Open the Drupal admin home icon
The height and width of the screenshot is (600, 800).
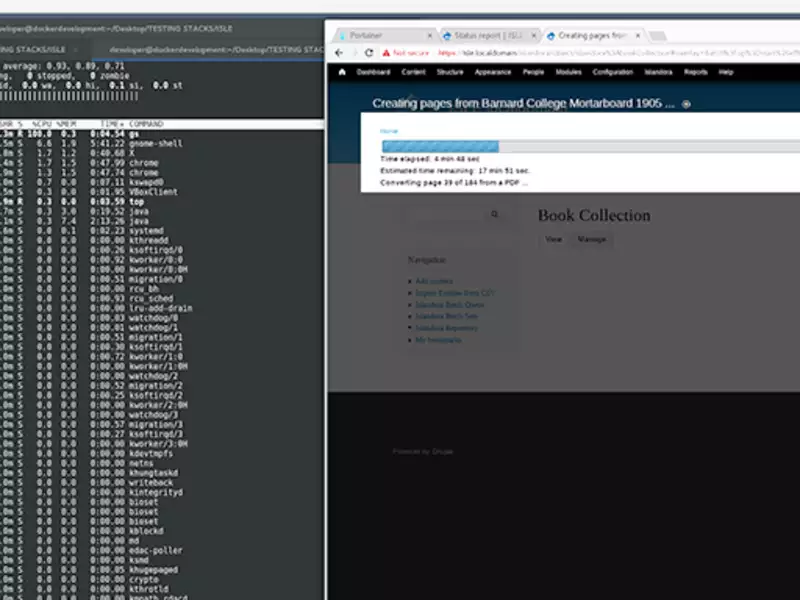pos(342,72)
